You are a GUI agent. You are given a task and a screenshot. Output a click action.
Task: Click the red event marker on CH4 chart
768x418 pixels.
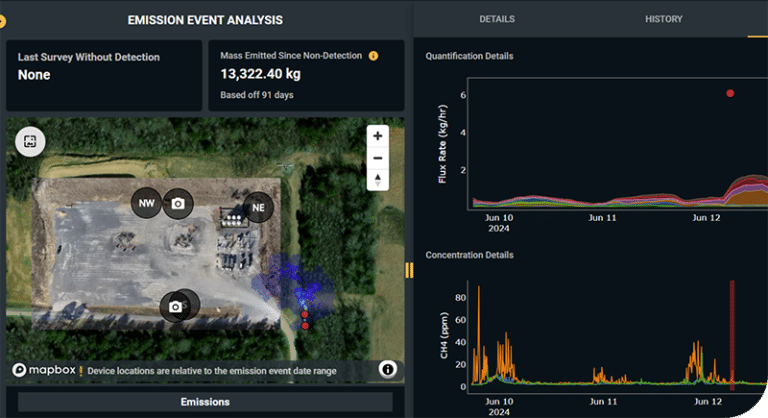732,335
